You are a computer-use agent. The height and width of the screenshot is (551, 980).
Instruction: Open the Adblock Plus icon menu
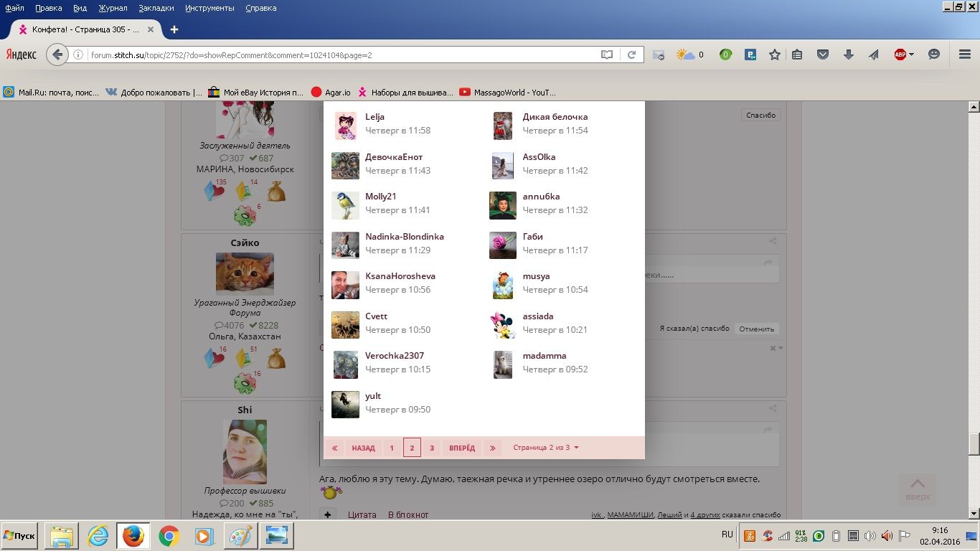(x=900, y=55)
